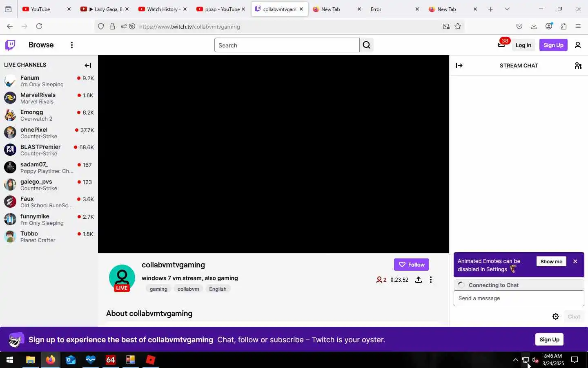The width and height of the screenshot is (588, 368).
Task: Open the three-dot menu beside Browse
Action: (72, 45)
